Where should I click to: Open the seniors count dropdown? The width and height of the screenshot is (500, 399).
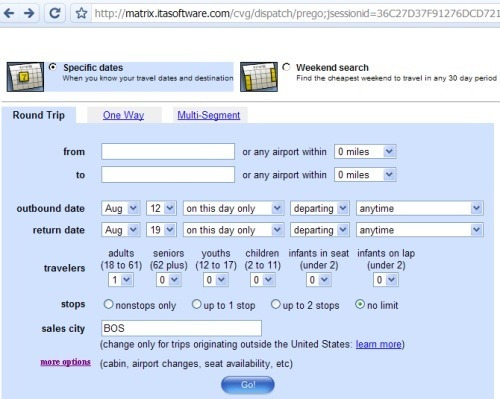[169, 280]
